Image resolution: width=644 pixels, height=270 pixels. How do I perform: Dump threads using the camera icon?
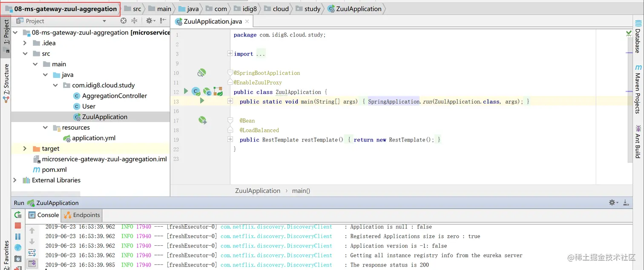tap(18, 259)
